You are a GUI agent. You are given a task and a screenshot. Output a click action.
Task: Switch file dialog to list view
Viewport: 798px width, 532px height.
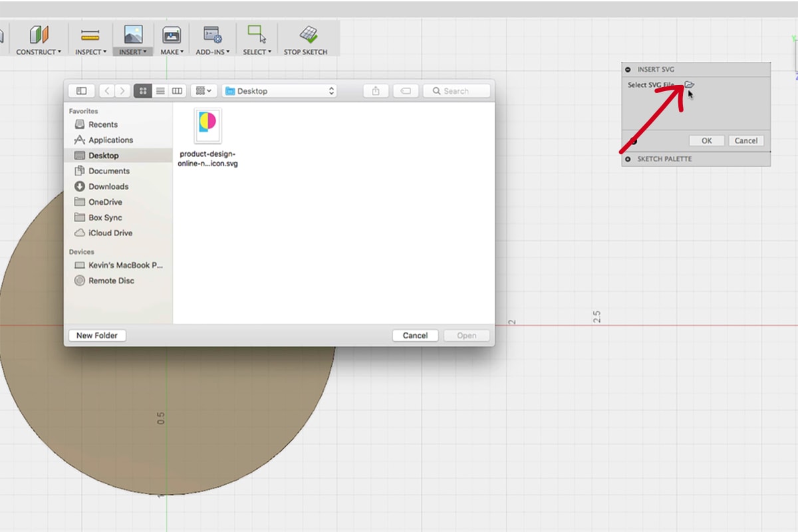(160, 91)
